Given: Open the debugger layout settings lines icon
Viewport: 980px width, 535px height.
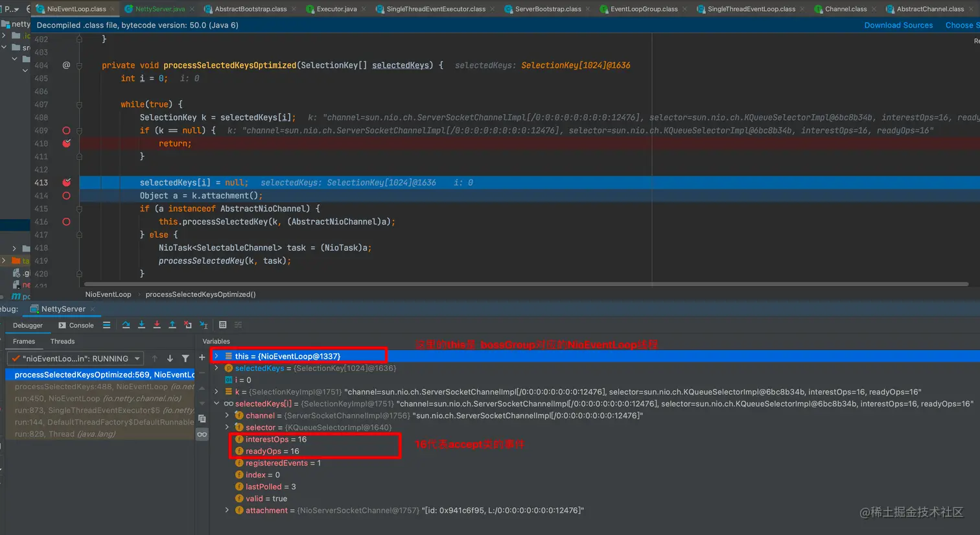Looking at the screenshot, I should point(106,325).
